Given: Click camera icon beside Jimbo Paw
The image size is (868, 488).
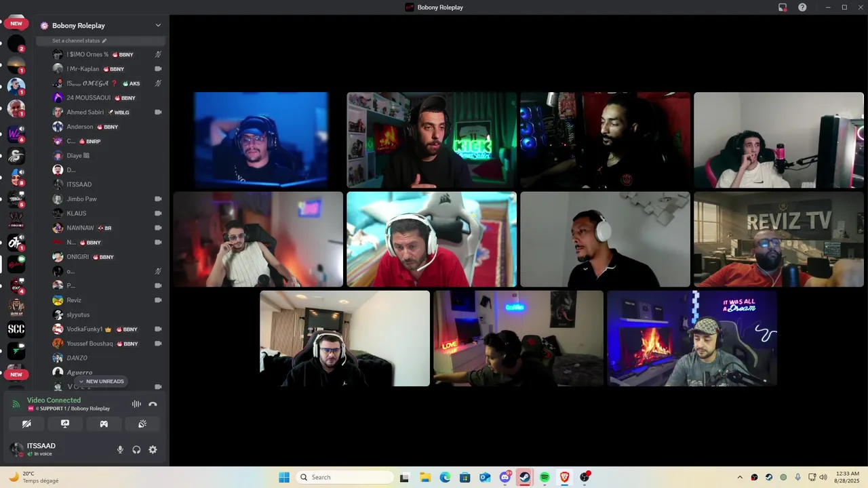Looking at the screenshot, I should [x=158, y=199].
